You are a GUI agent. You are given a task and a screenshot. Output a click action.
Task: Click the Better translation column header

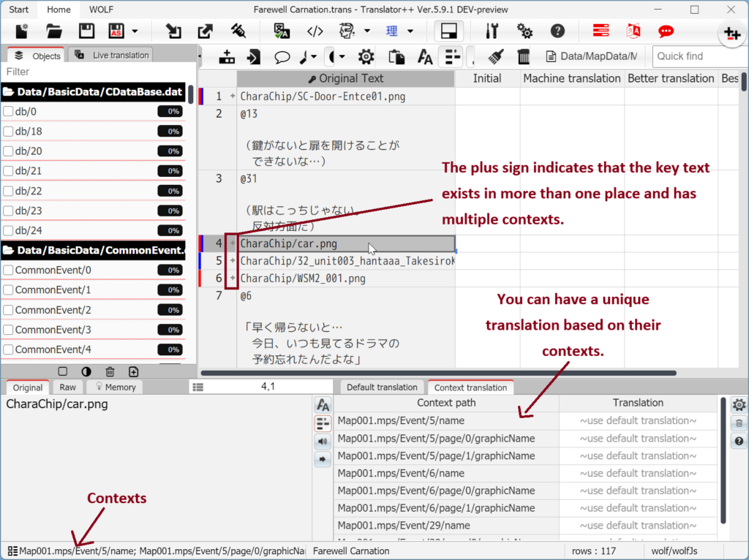671,79
